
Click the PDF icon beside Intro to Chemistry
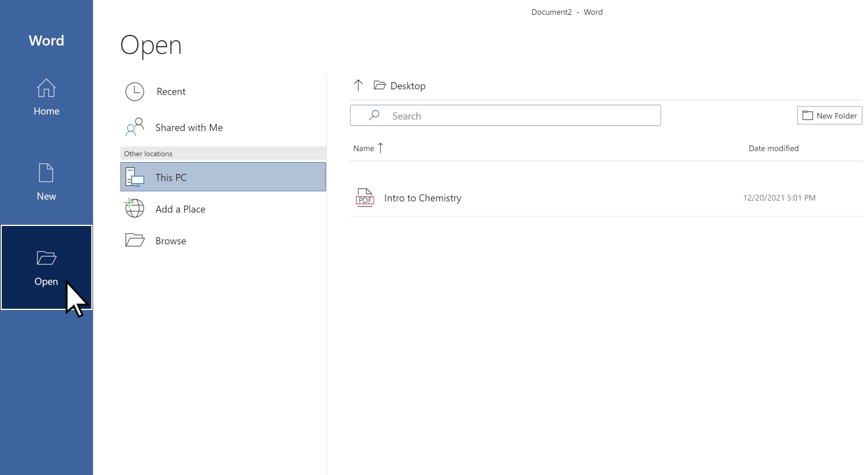364,198
